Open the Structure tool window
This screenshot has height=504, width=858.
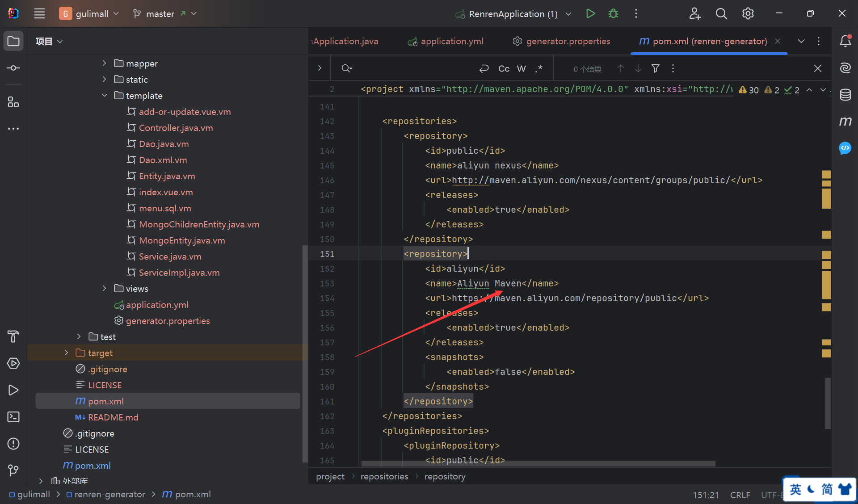13,103
